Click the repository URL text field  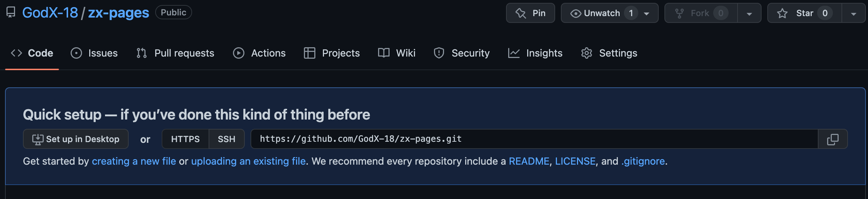pos(534,139)
